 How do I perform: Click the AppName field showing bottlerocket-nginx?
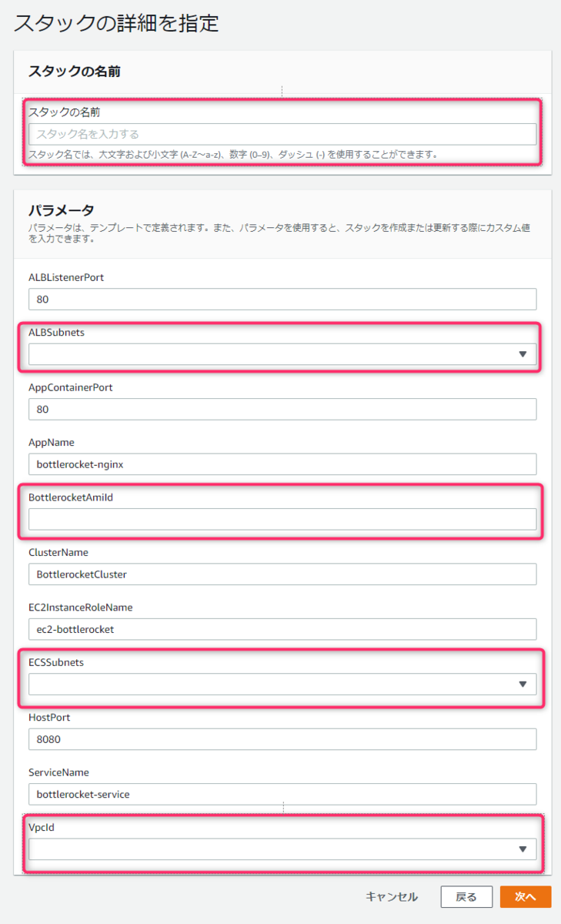click(282, 464)
